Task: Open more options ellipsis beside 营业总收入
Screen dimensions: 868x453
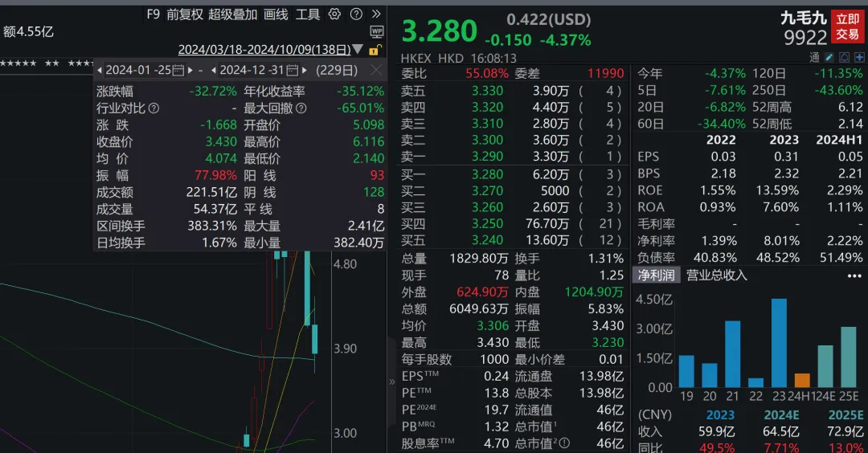Action: point(854,275)
